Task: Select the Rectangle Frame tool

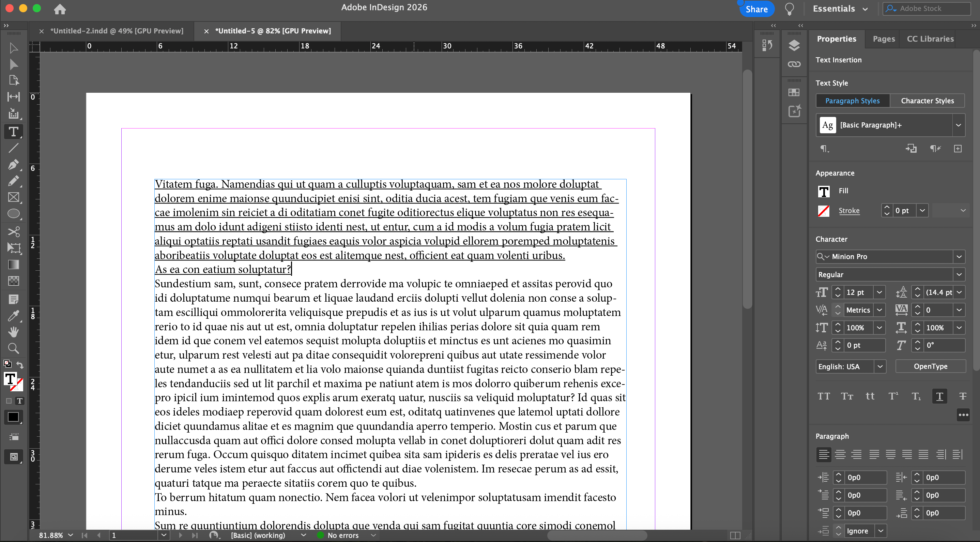Action: click(x=14, y=197)
